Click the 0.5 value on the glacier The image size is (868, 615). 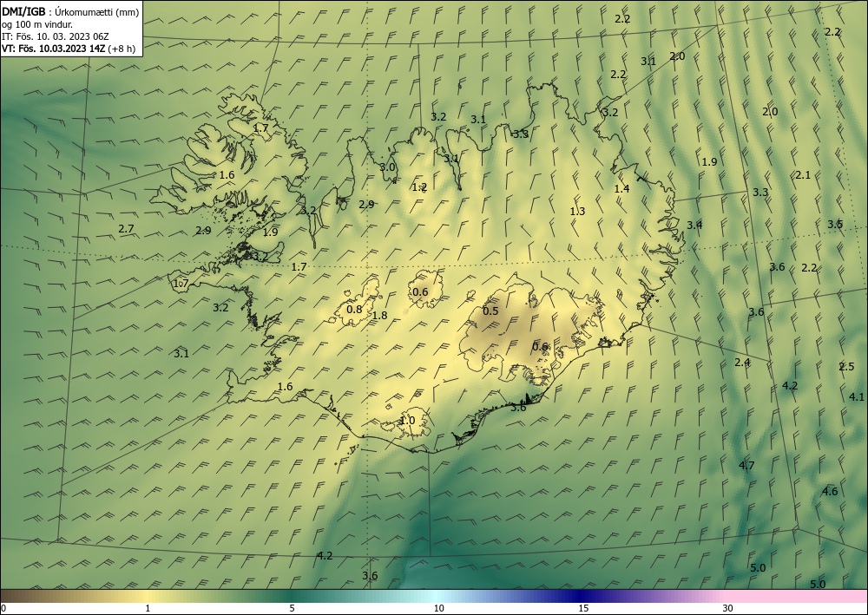(x=490, y=311)
